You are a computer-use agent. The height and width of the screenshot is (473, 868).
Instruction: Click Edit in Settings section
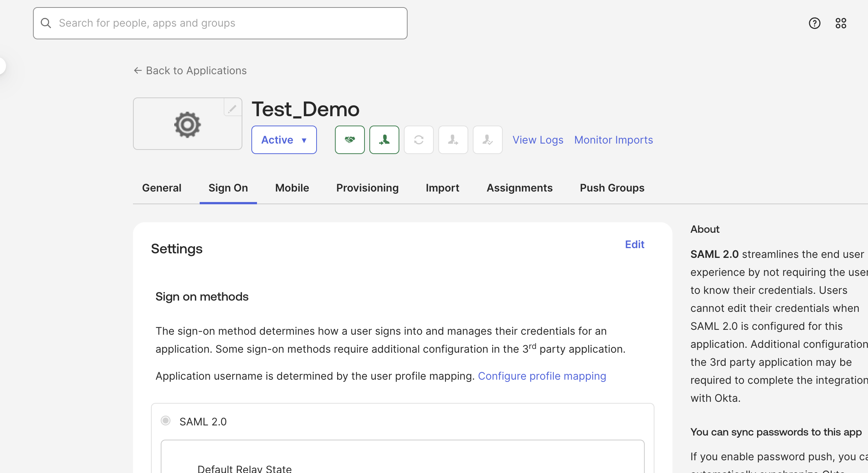point(635,244)
